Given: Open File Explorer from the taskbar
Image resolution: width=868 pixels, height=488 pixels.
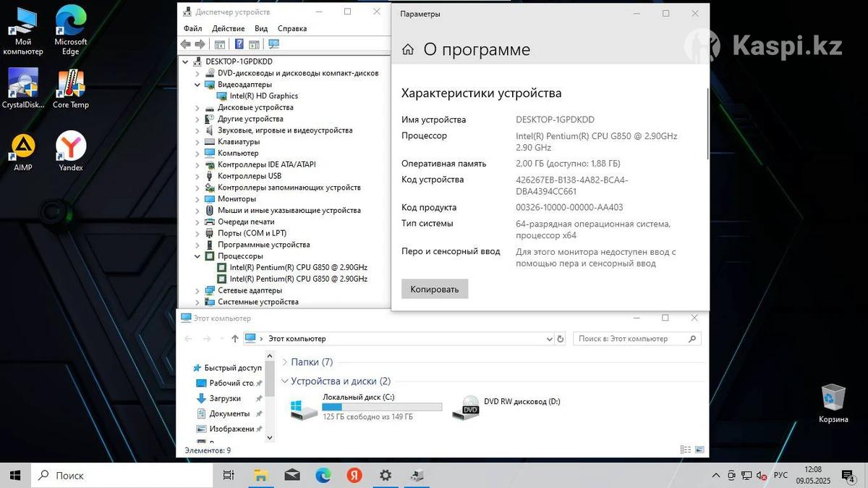Looking at the screenshot, I should (260, 475).
